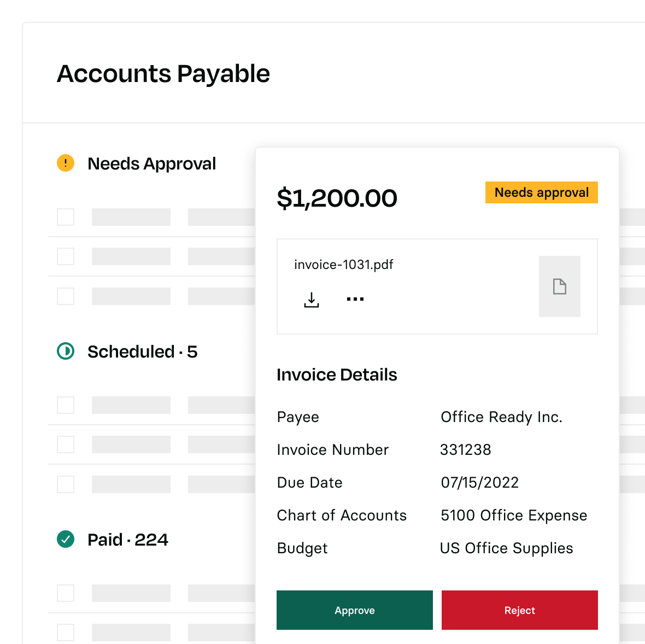The image size is (645, 644).
Task: Click the 5100 Office Expense account value
Action: pyautogui.click(x=514, y=515)
